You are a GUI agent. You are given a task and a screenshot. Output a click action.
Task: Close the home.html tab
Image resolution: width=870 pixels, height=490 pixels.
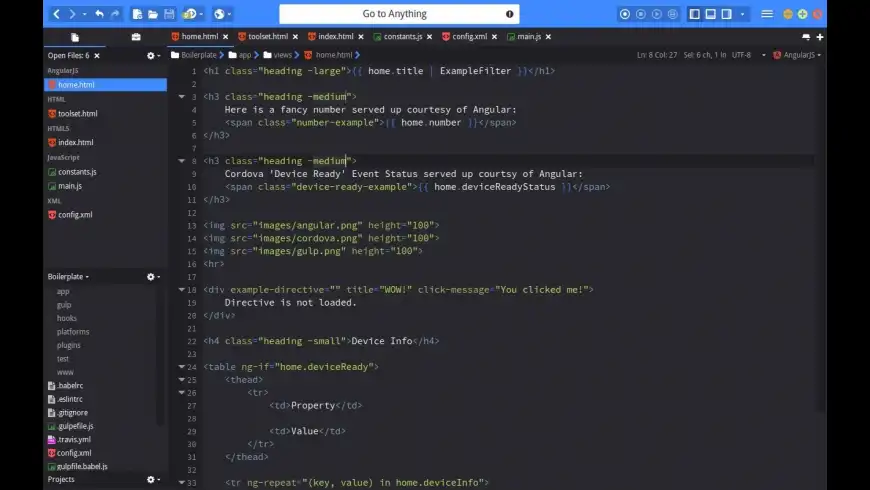(225, 37)
